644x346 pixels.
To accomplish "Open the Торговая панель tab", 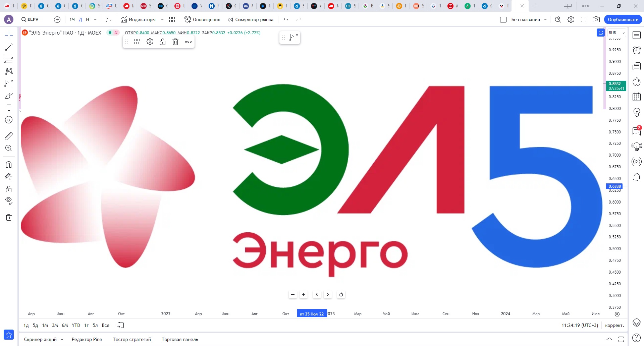I will [180, 339].
